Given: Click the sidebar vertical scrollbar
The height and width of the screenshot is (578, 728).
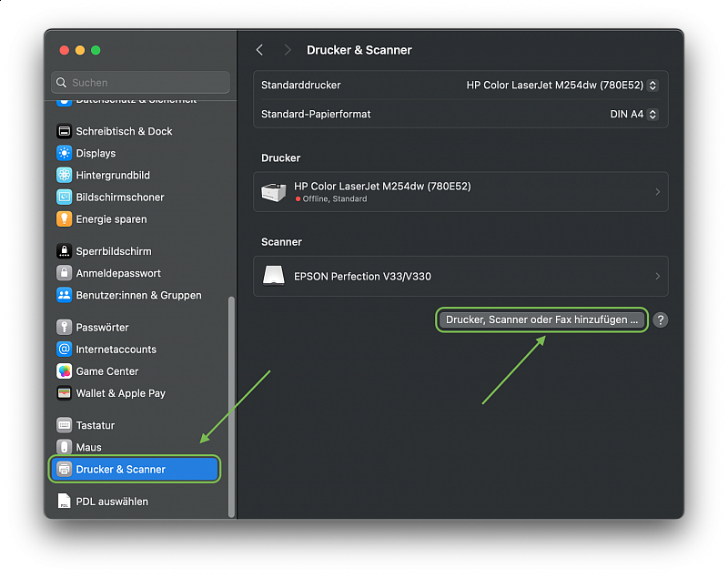Looking at the screenshot, I should (x=231, y=406).
